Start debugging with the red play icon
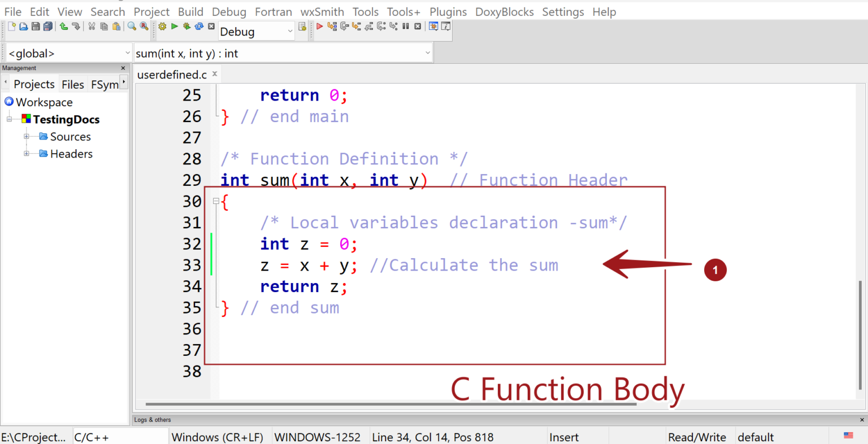This screenshot has width=868, height=444. coord(319,27)
